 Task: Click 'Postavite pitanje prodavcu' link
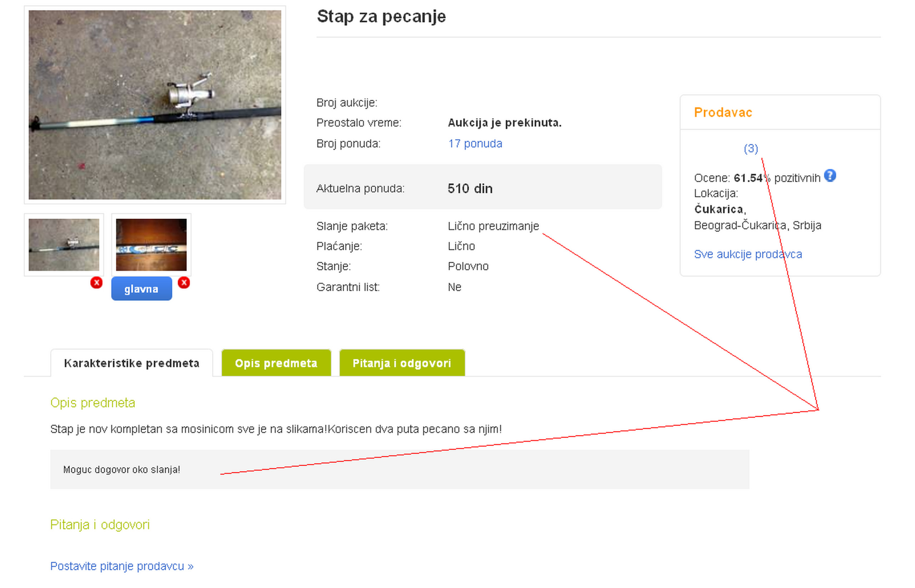point(122,566)
